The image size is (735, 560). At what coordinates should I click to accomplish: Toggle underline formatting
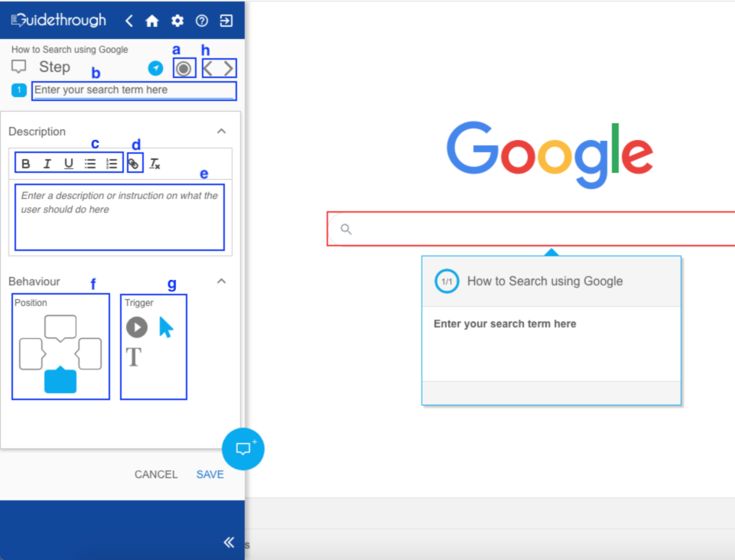point(68,163)
